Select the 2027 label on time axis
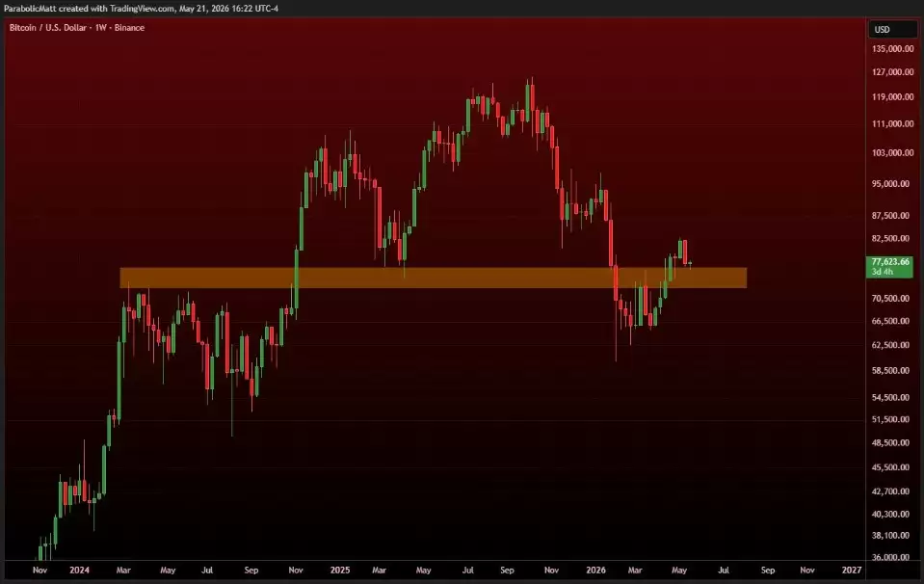Screen dimensions: 924x584 coord(852,570)
